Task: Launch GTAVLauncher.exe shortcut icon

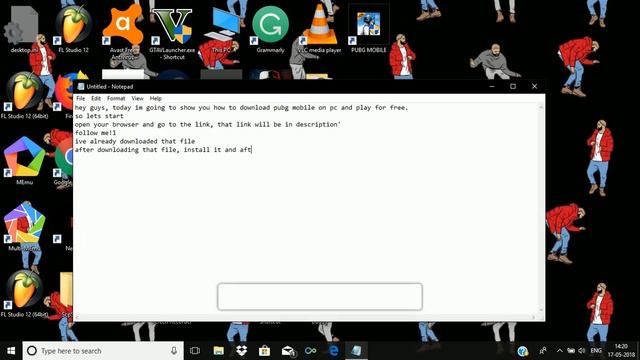Action: coord(172,33)
